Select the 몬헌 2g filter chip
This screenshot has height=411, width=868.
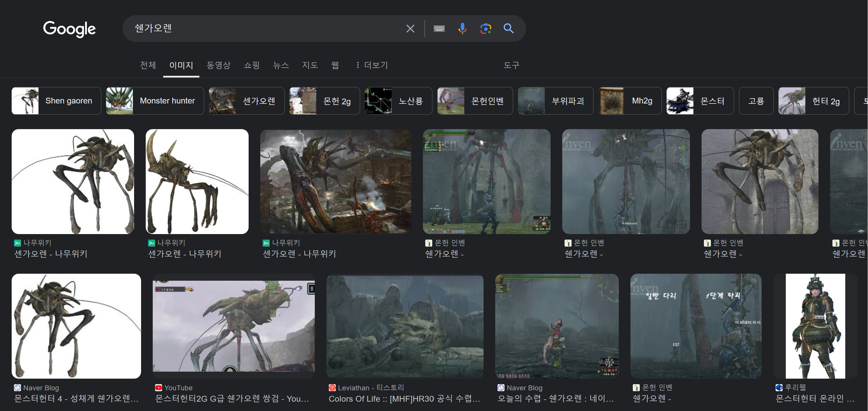(x=324, y=101)
